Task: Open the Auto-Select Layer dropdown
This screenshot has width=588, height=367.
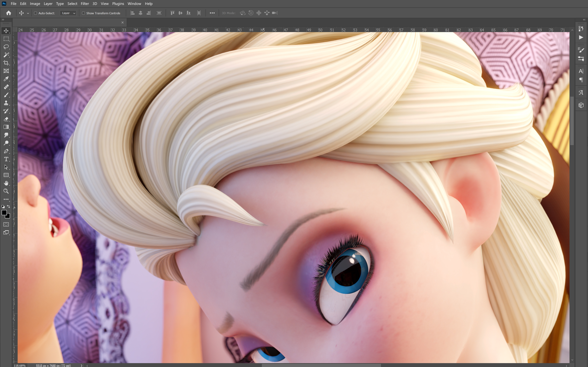Action: tap(68, 13)
